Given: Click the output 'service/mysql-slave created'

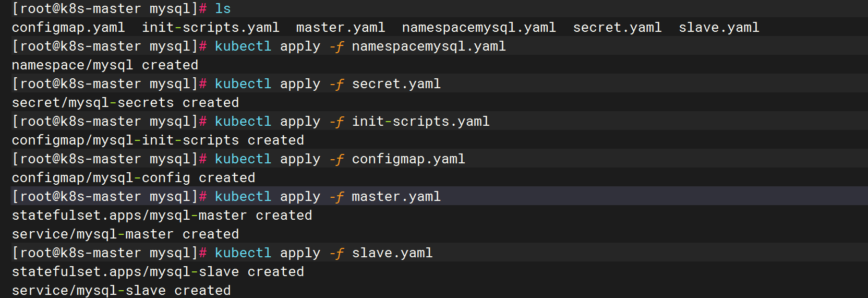Looking at the screenshot, I should tap(121, 291).
